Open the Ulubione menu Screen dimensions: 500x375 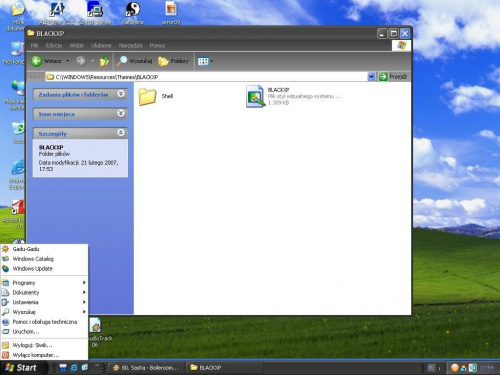pos(101,45)
